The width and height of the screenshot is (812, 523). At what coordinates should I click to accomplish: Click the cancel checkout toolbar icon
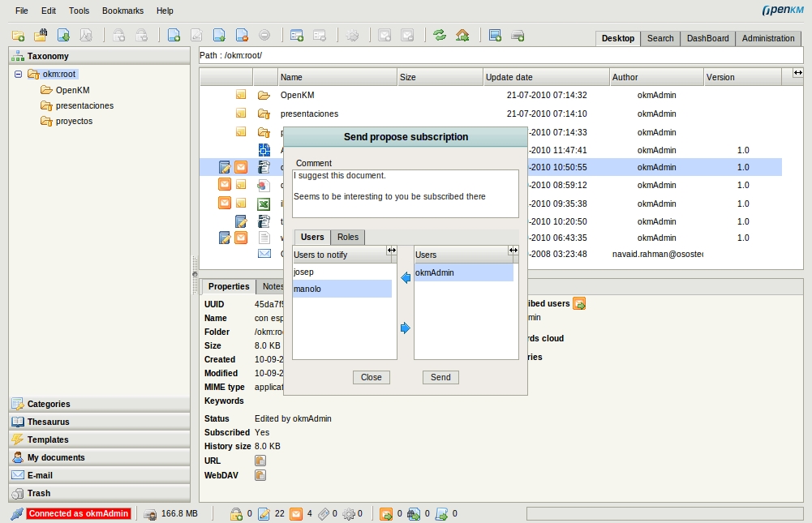pyautogui.click(x=242, y=35)
